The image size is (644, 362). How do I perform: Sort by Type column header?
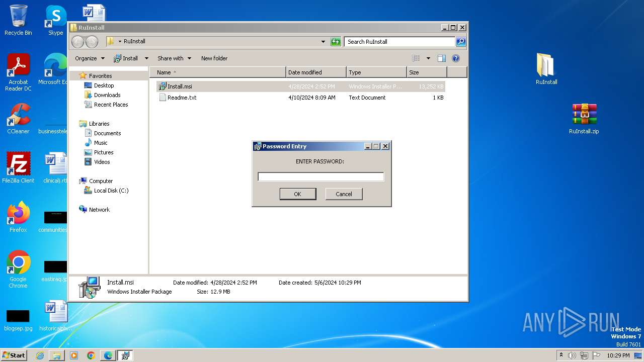coord(376,72)
